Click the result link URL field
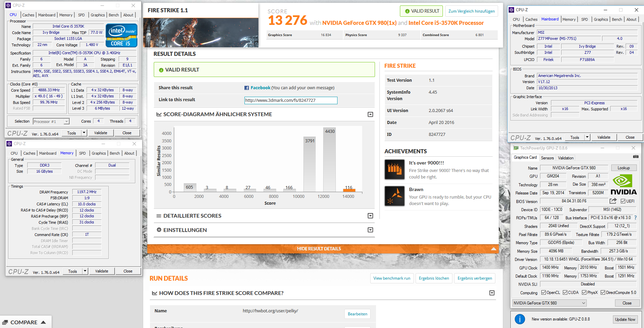 pyautogui.click(x=291, y=100)
